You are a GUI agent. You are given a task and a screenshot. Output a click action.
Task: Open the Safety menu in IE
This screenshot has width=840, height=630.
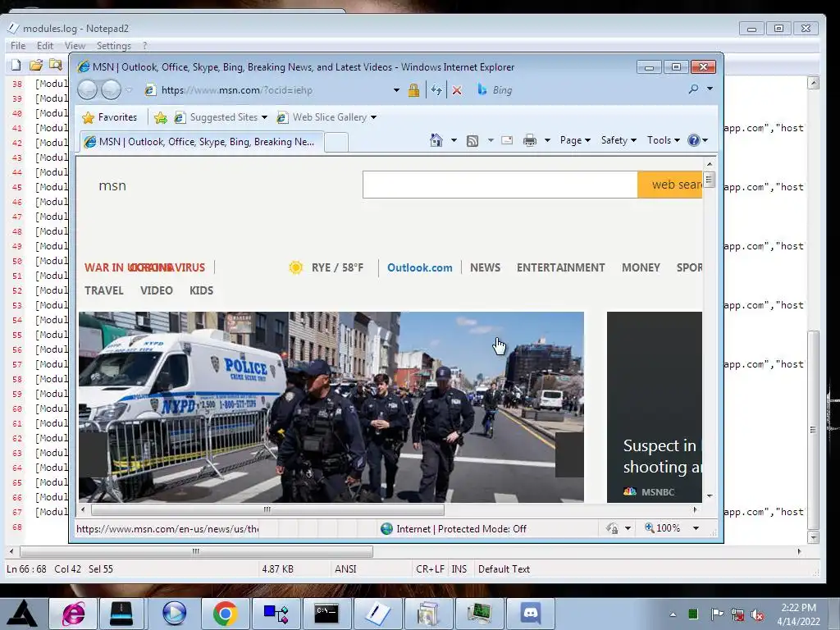(x=619, y=140)
